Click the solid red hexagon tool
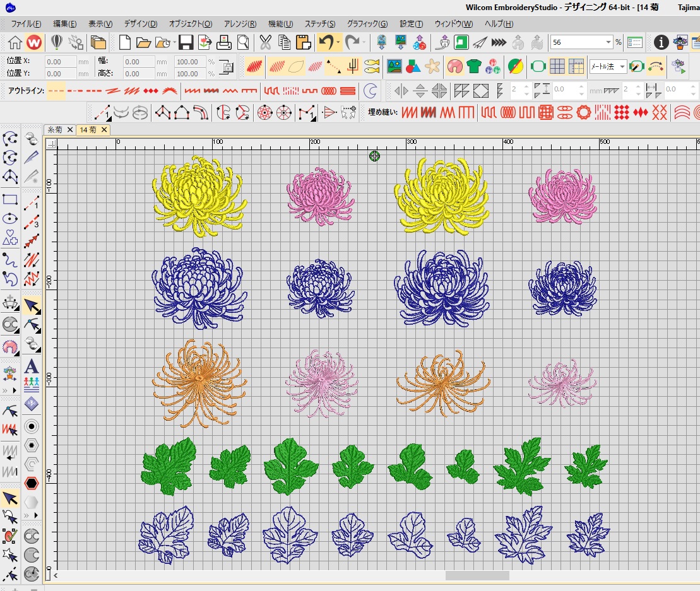The height and width of the screenshot is (591, 700). click(32, 483)
